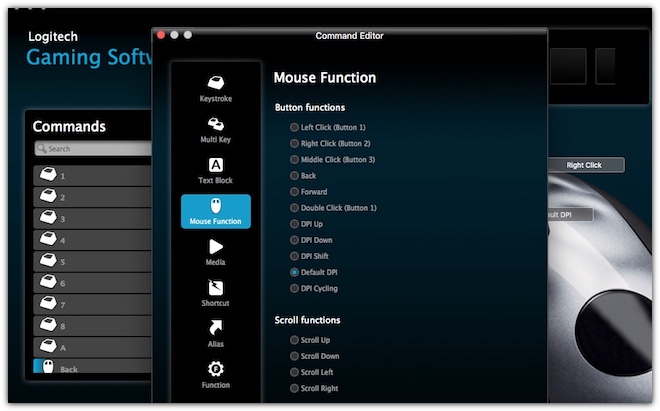The image size is (660, 411).
Task: Select command key icon for '3'
Action: (48, 217)
